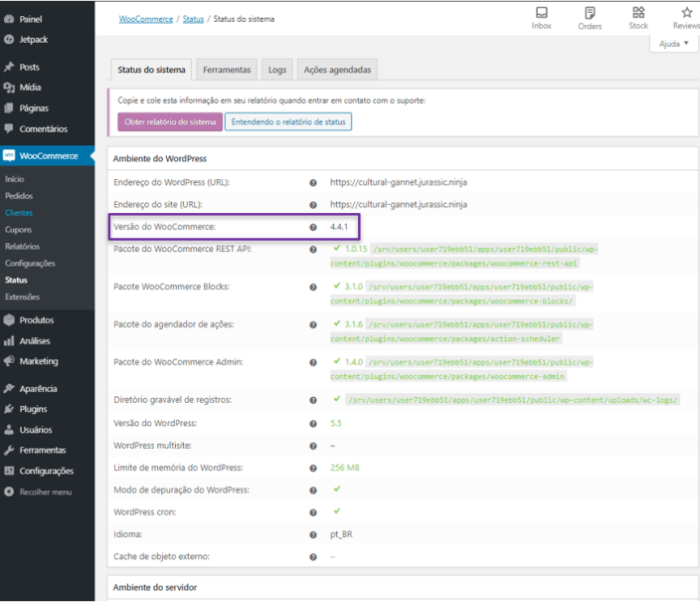Open the Reviews star icon
The image size is (700, 602).
[687, 13]
